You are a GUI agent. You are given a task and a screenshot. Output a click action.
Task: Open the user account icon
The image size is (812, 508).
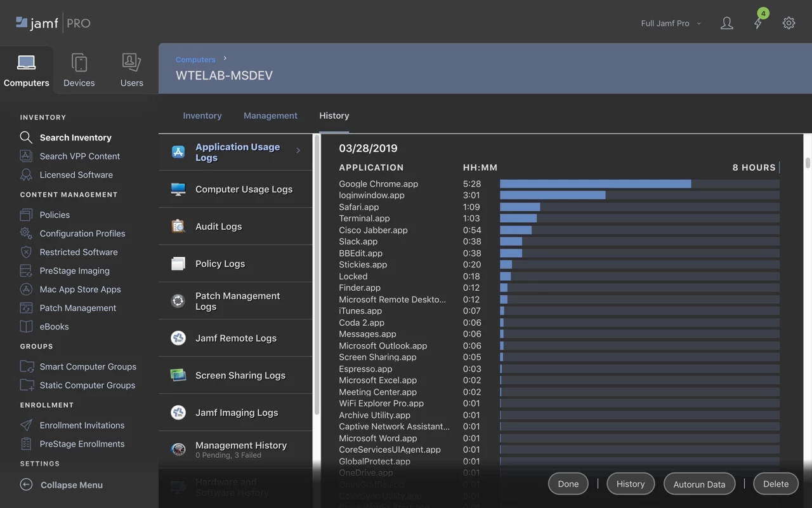coord(727,23)
